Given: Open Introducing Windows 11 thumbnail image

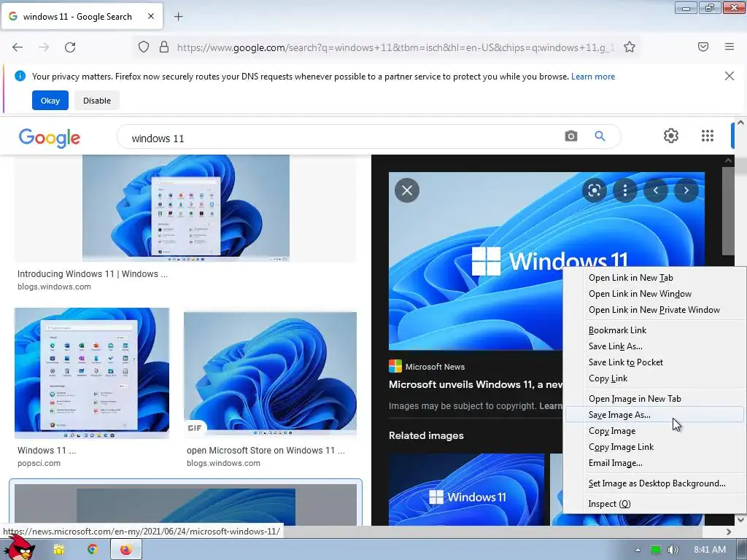Looking at the screenshot, I should coord(185,208).
